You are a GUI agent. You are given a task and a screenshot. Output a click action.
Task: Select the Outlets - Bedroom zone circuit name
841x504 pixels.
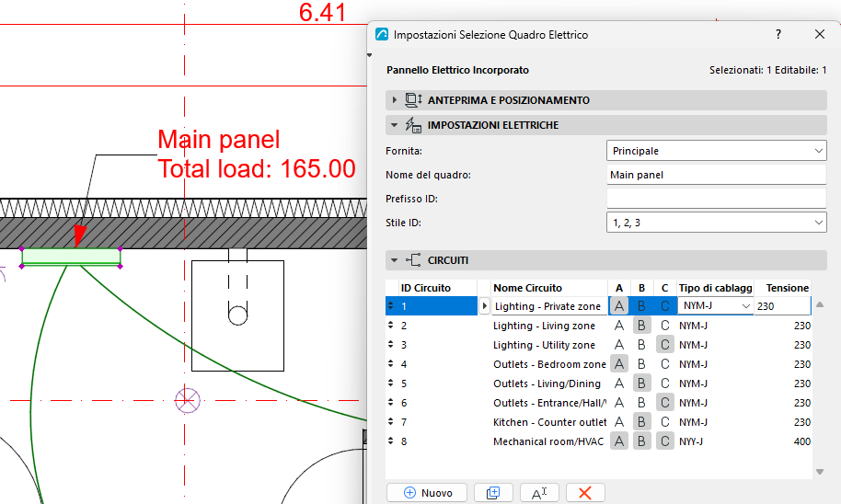tap(549, 364)
